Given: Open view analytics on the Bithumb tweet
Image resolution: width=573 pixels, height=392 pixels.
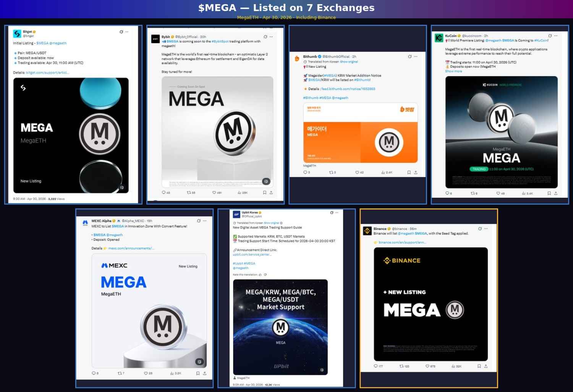Looking at the screenshot, I should [x=384, y=172].
